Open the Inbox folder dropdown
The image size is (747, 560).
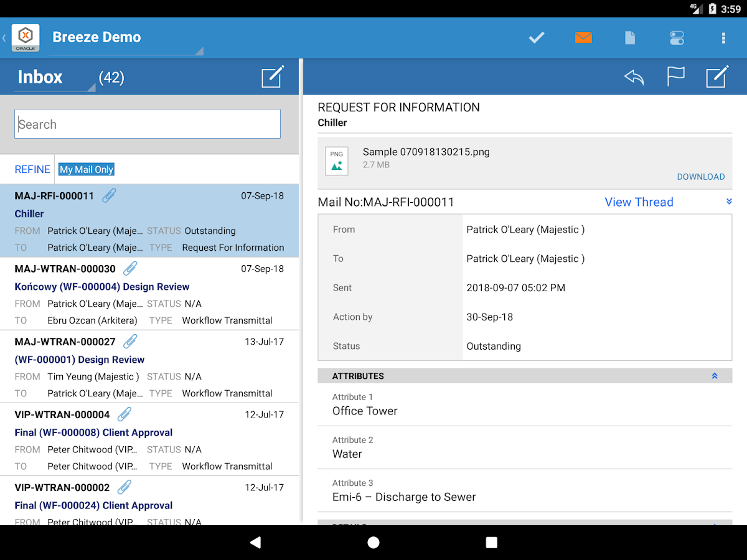(54, 78)
